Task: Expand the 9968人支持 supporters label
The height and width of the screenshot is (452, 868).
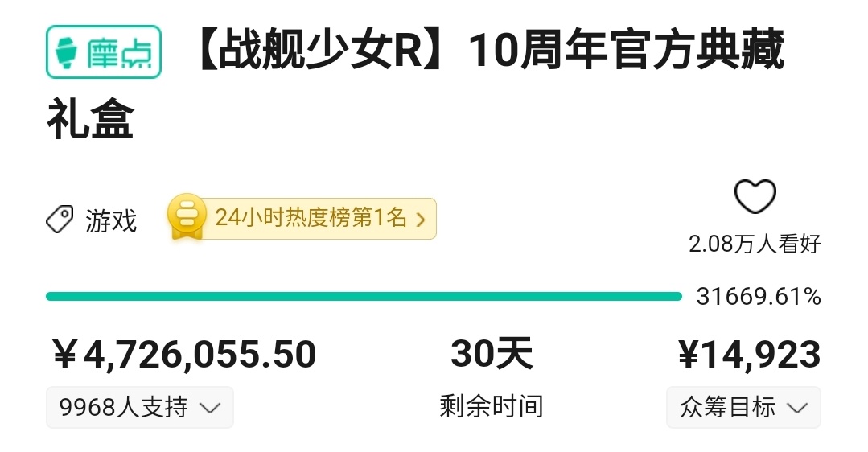Action: point(123,408)
